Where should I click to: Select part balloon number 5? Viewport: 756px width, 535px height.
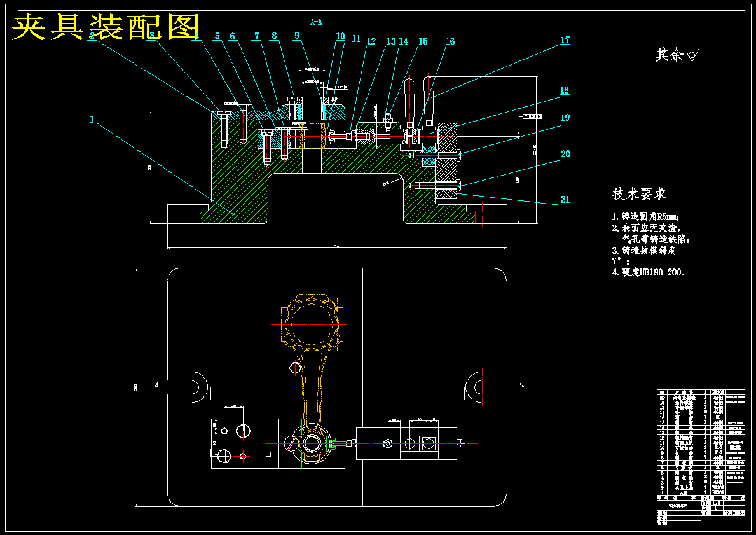coord(217,36)
